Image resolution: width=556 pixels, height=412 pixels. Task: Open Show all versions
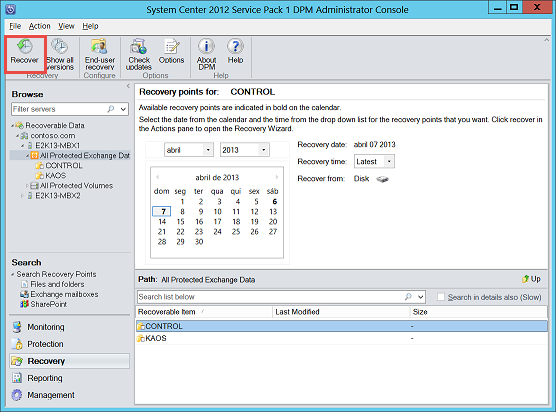(x=60, y=54)
